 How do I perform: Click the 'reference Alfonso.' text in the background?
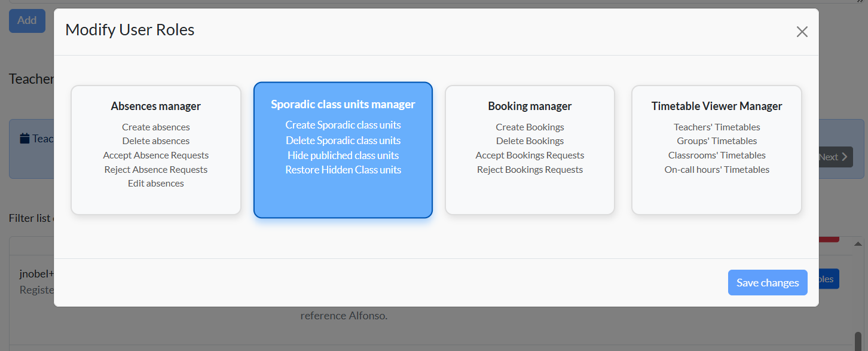(x=344, y=315)
